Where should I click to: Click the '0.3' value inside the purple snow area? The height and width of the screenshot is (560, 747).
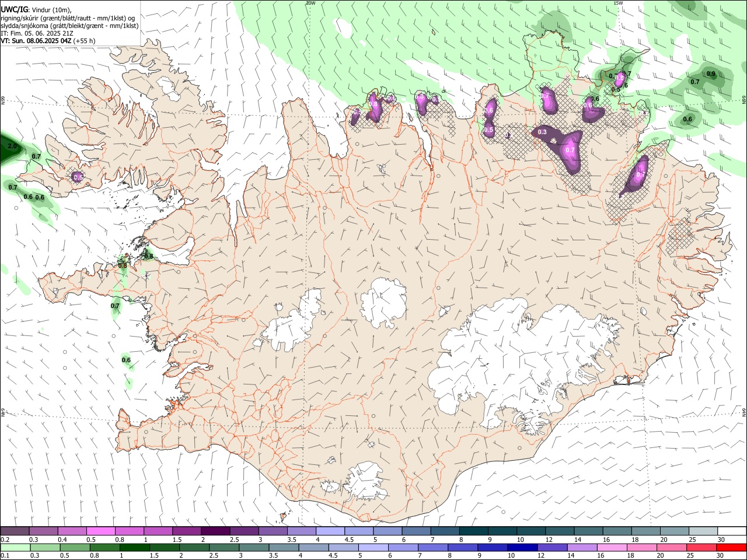[x=542, y=132]
